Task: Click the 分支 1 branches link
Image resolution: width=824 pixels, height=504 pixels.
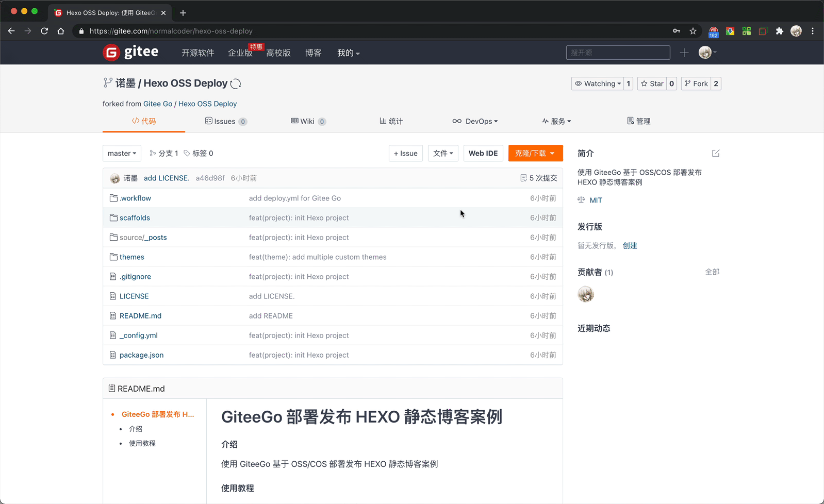Action: [164, 153]
